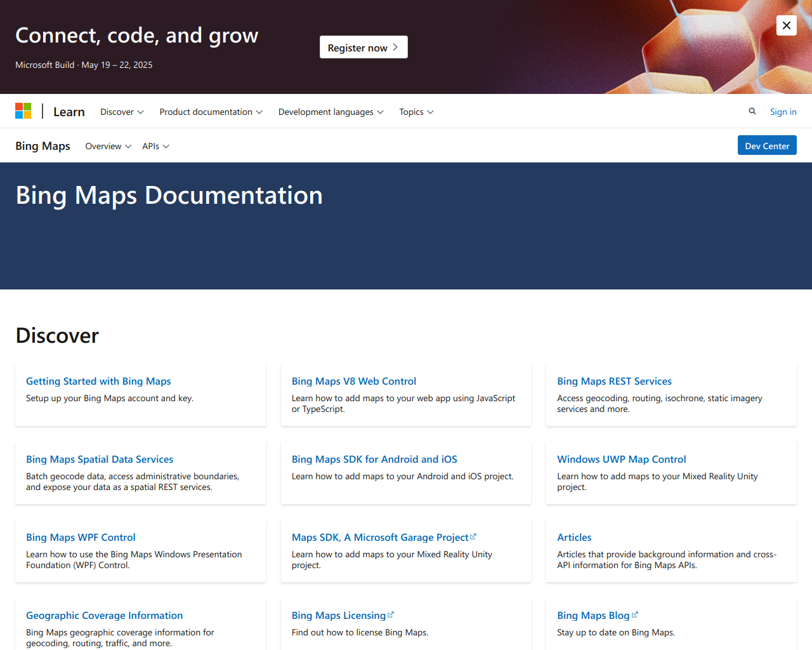This screenshot has width=812, height=650.
Task: Expand the APIs dropdown
Action: click(155, 146)
